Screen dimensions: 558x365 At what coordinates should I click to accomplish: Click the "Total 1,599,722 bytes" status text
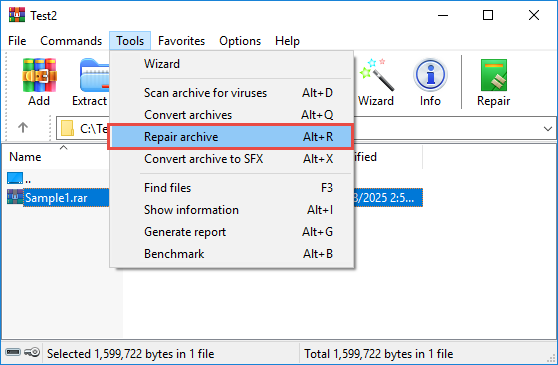point(379,354)
